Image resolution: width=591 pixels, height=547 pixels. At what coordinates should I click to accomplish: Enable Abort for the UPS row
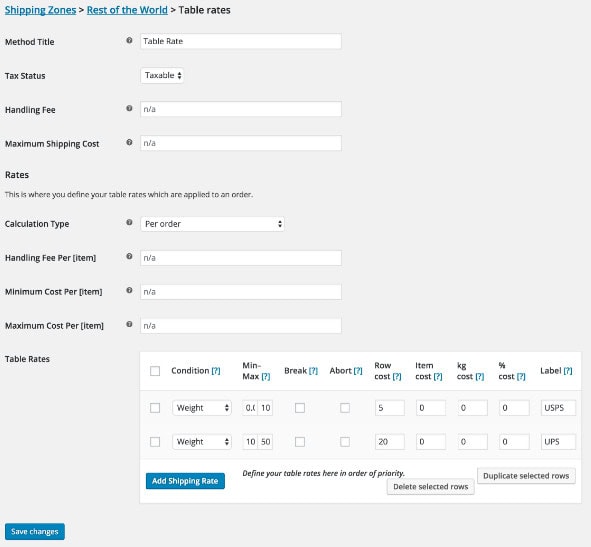pos(345,442)
